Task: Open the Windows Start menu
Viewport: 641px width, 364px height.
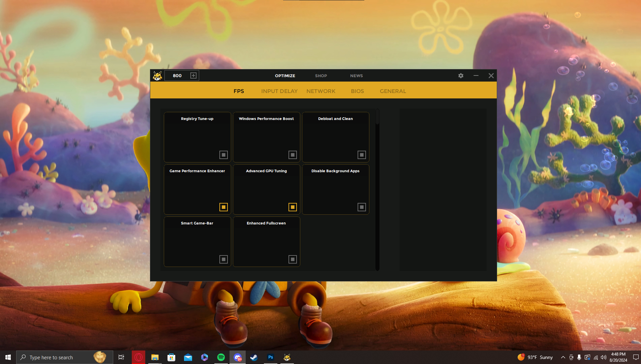Action: [x=8, y=357]
